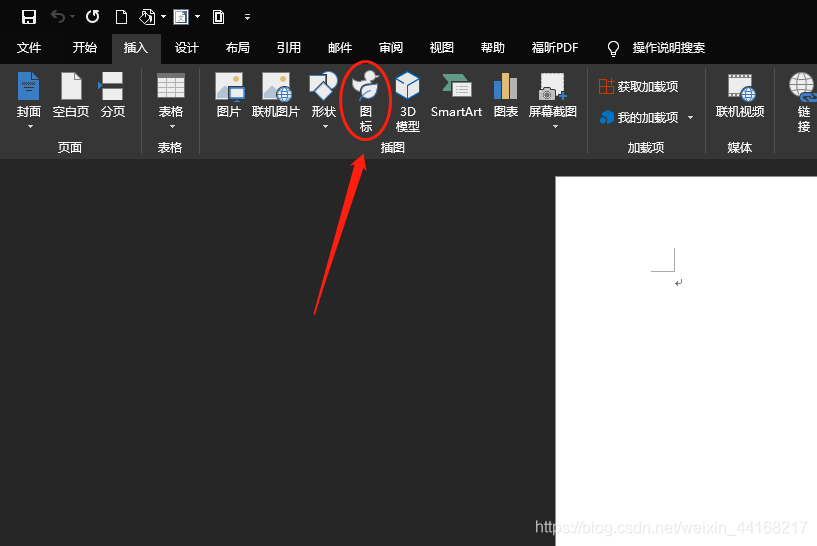817x546 pixels.
Task: Insert a 图片 (Picture) from this device
Action: [x=229, y=95]
